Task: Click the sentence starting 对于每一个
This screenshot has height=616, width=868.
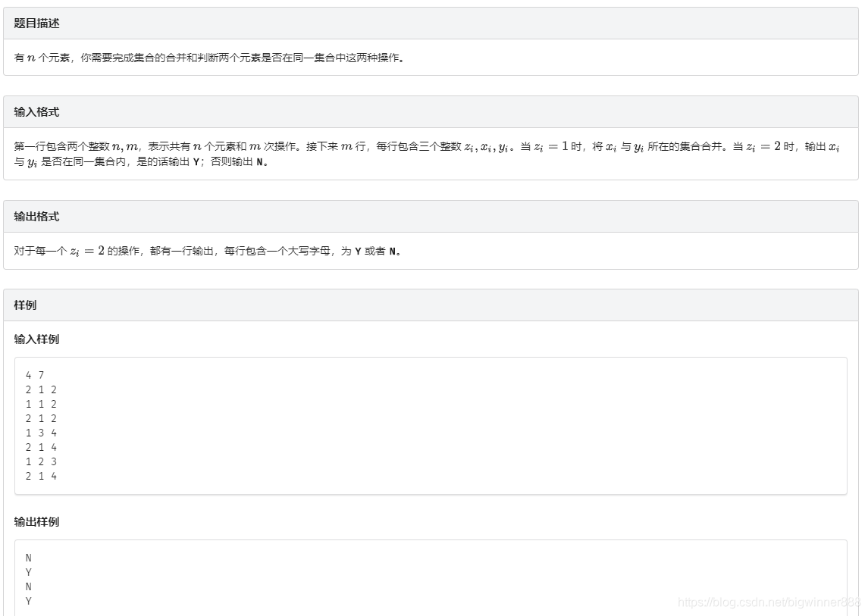Action: pyautogui.click(x=208, y=252)
